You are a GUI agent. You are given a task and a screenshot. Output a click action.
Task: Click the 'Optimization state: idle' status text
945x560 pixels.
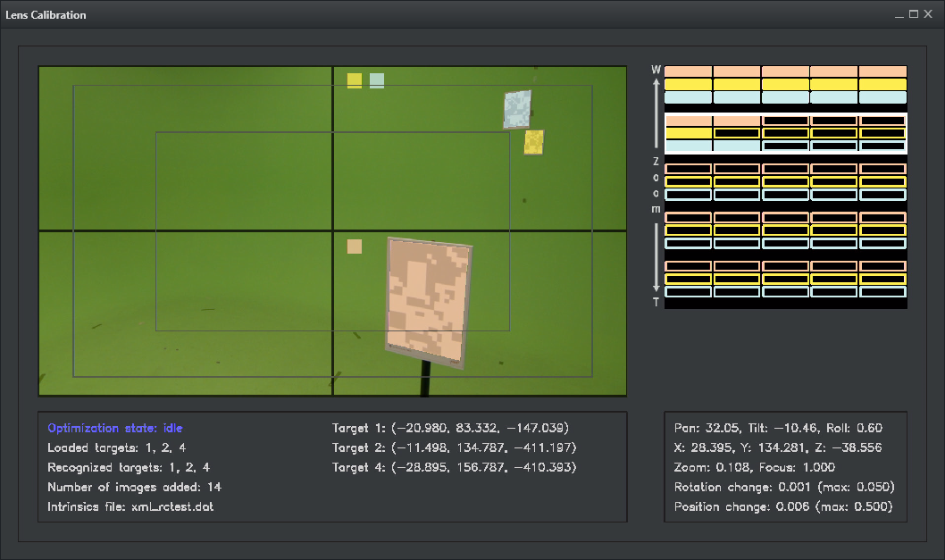pos(115,428)
